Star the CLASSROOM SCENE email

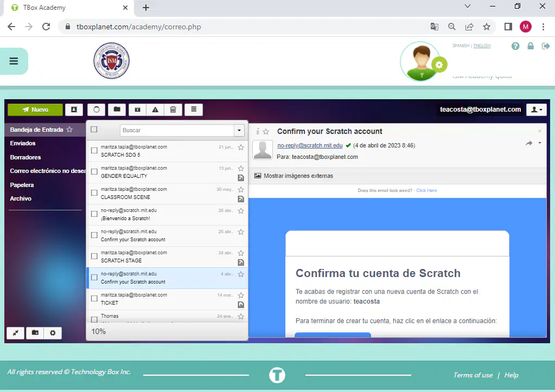[241, 190]
